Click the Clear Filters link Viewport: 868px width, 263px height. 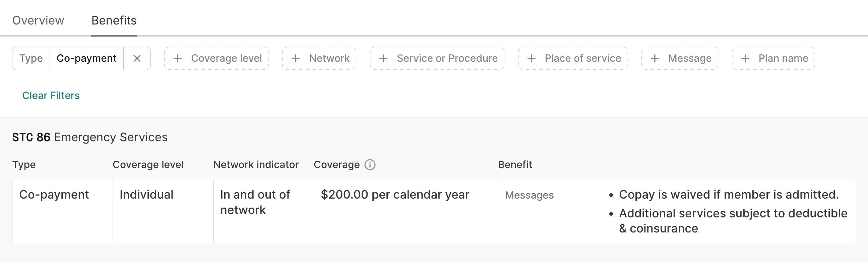tap(51, 95)
